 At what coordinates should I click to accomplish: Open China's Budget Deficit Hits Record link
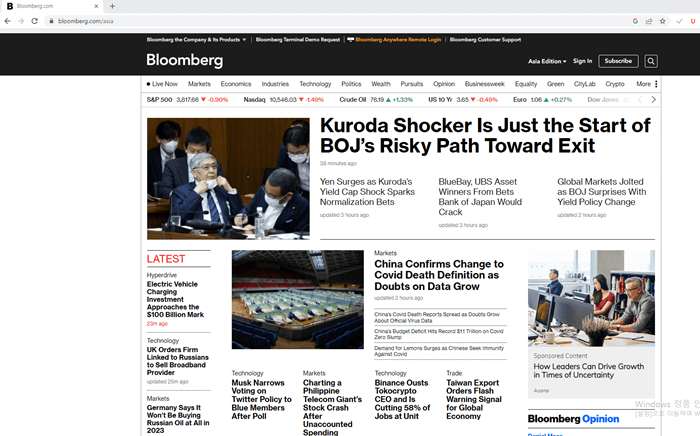tap(438, 334)
